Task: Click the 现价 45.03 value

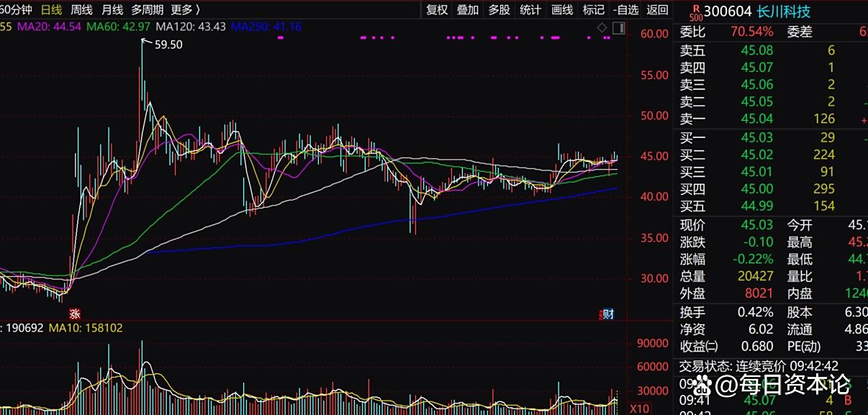Action: coord(757,225)
